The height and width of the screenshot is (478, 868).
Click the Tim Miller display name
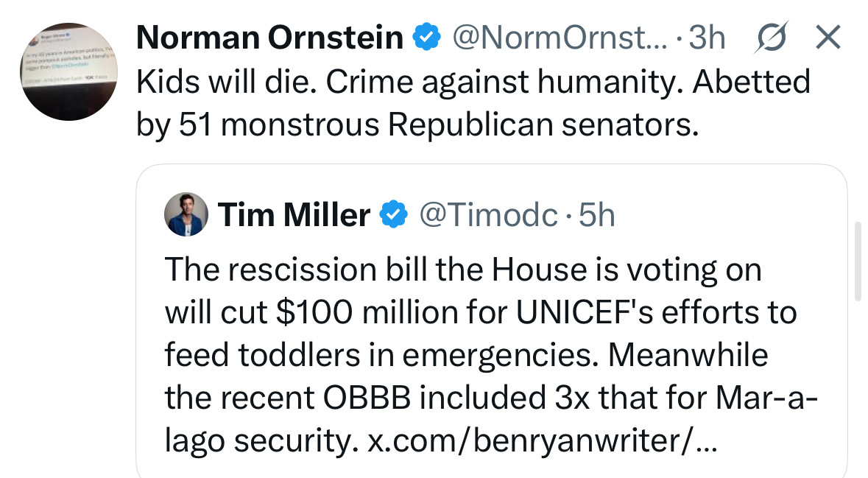(x=294, y=215)
